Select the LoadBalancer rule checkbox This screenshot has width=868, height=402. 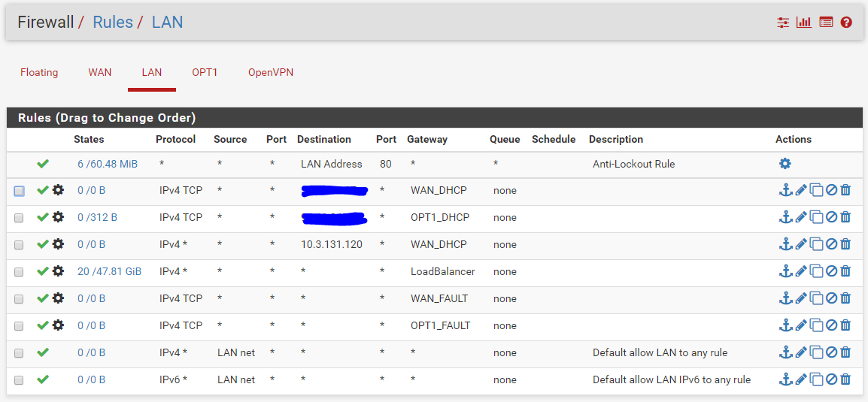pyautogui.click(x=19, y=272)
